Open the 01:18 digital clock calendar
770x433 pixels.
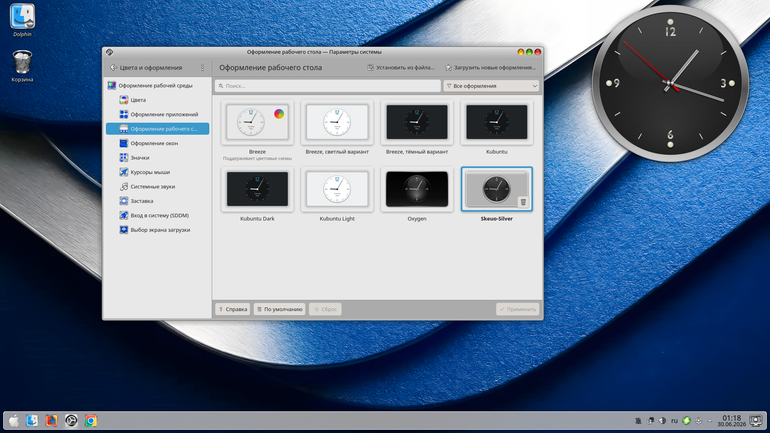click(732, 421)
